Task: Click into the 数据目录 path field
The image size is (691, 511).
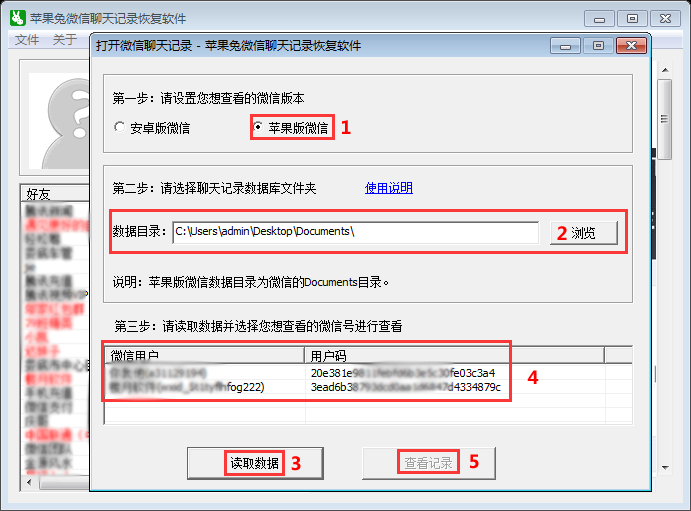Action: 356,232
